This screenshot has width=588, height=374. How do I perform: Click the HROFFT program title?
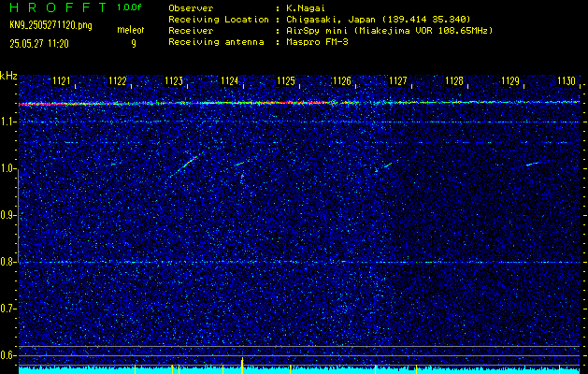[58, 7]
